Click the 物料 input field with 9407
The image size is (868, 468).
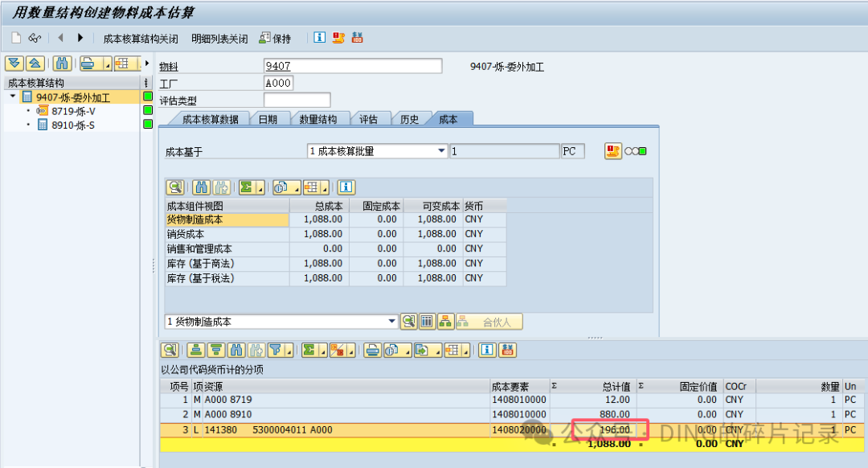click(x=353, y=66)
